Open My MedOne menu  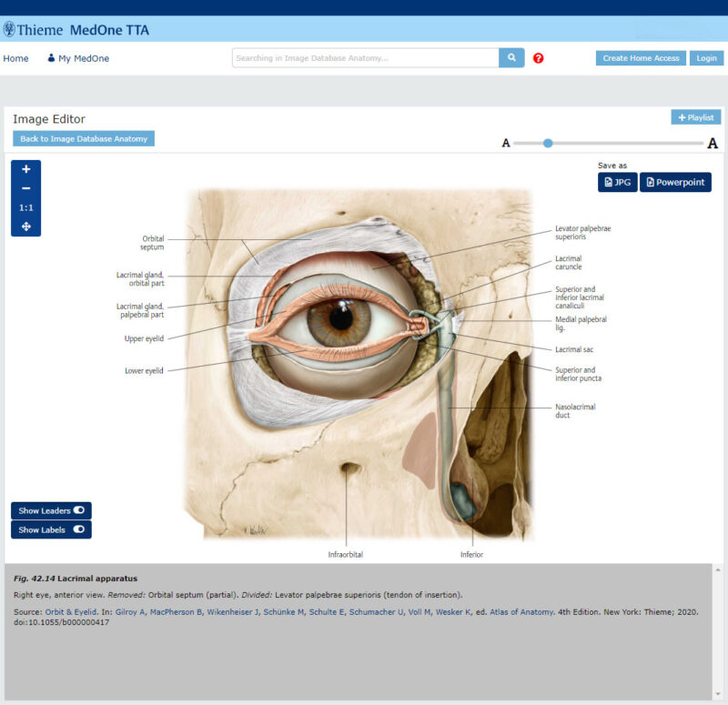[78, 58]
